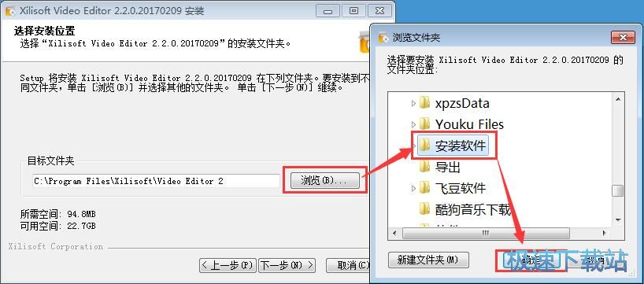Click the 选择安装位置 heading
Image resolution: width=644 pixels, height=284 pixels.
click(x=44, y=31)
